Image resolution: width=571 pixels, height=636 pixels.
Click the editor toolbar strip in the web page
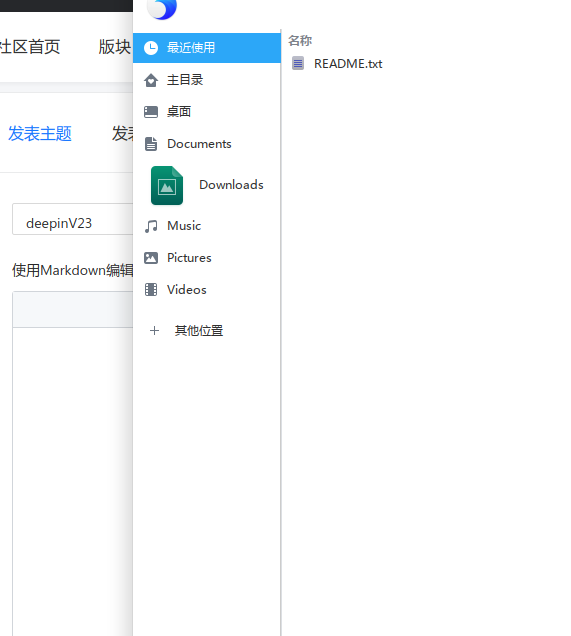[x=73, y=309]
